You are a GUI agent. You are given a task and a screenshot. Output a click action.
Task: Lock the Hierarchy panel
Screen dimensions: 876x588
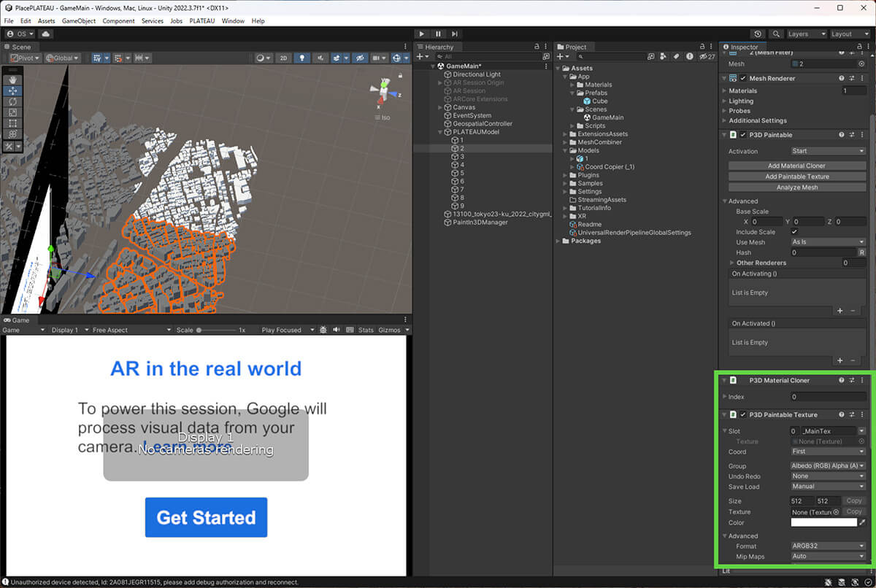point(537,47)
